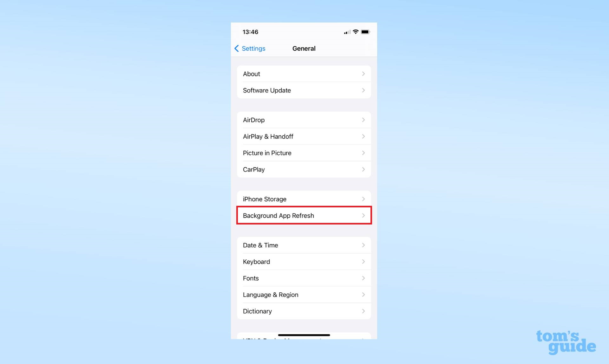Select the Picture in Picture option
The height and width of the screenshot is (364, 609).
click(304, 153)
